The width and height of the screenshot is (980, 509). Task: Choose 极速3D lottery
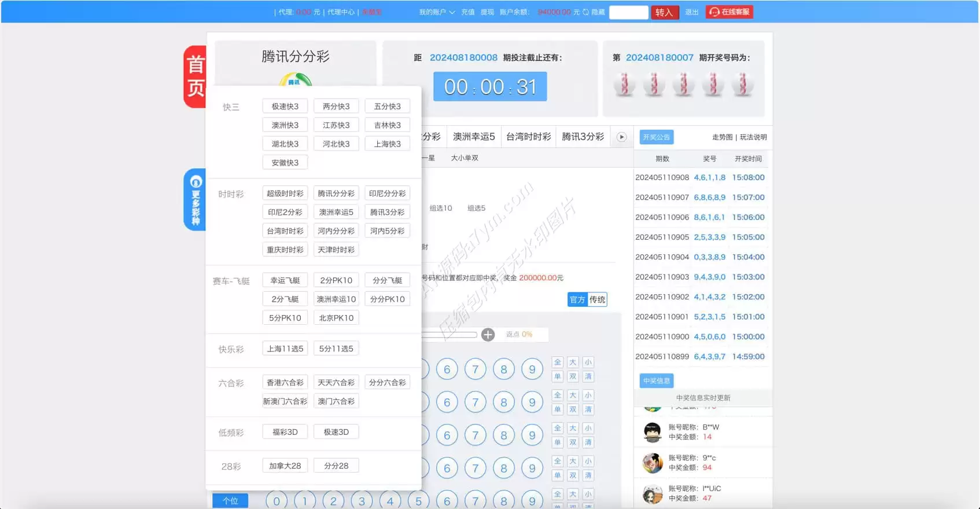pos(336,432)
